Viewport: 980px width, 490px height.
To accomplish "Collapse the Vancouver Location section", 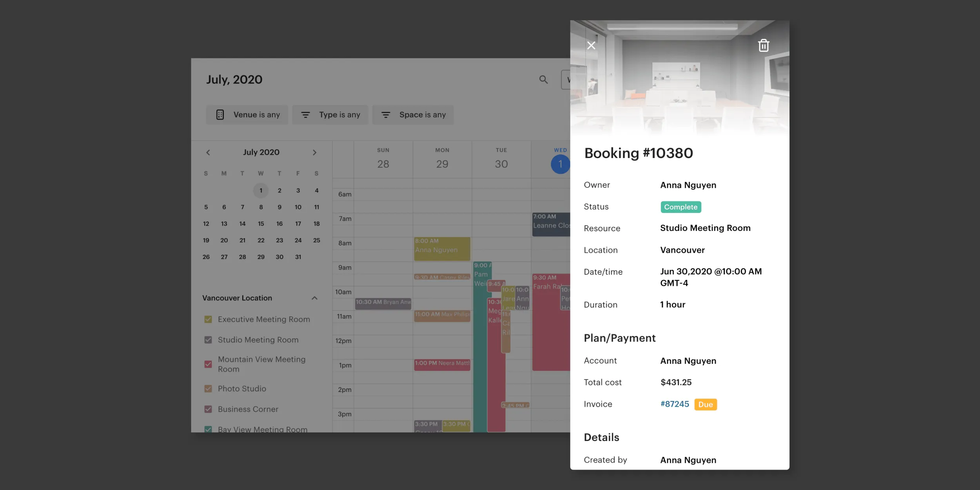I will 314,298.
